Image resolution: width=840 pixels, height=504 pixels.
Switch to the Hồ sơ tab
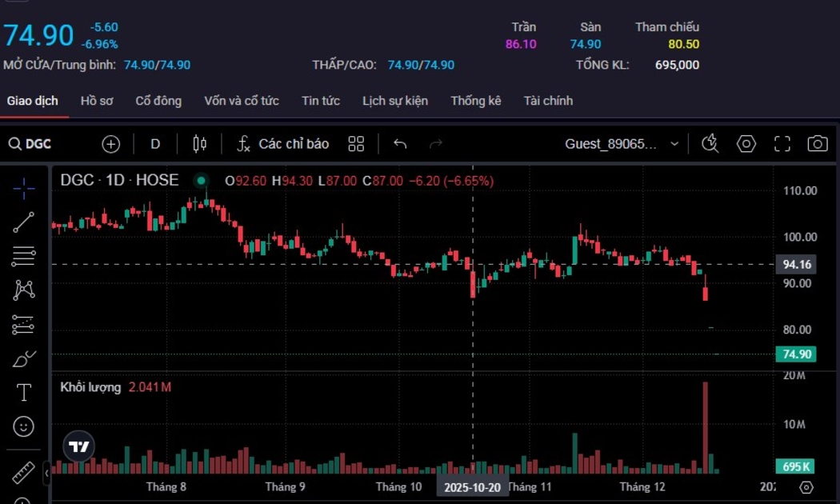[97, 101]
